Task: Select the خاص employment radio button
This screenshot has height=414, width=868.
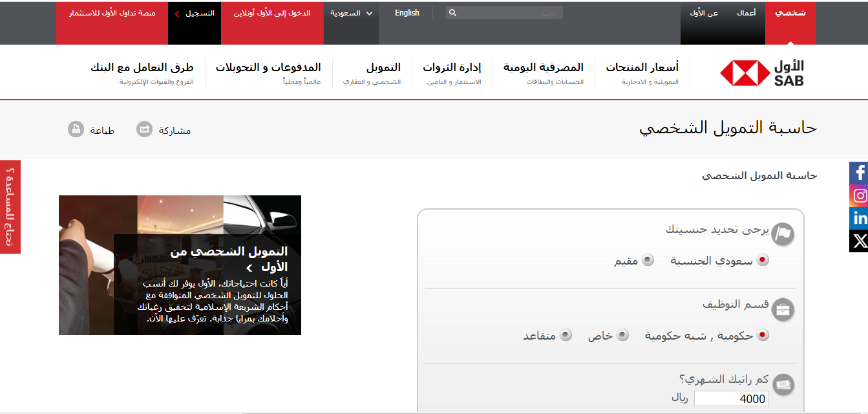Action: click(622, 335)
